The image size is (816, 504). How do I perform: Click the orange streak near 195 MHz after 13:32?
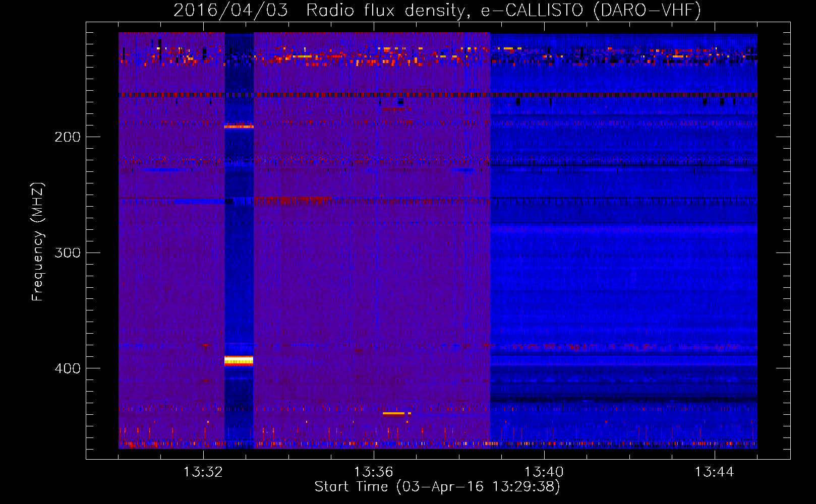239,127
